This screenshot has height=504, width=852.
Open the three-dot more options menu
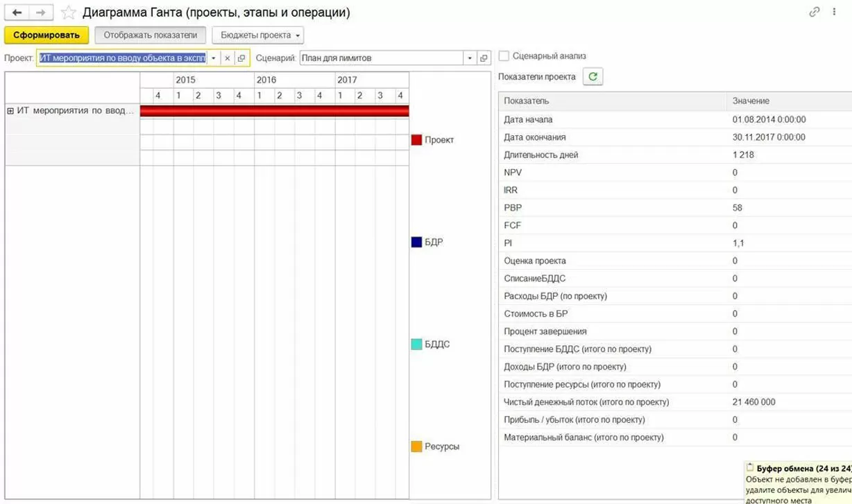[x=835, y=12]
